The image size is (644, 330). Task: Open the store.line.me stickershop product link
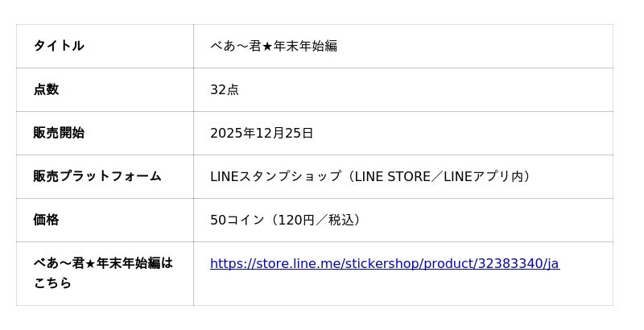[x=384, y=264]
